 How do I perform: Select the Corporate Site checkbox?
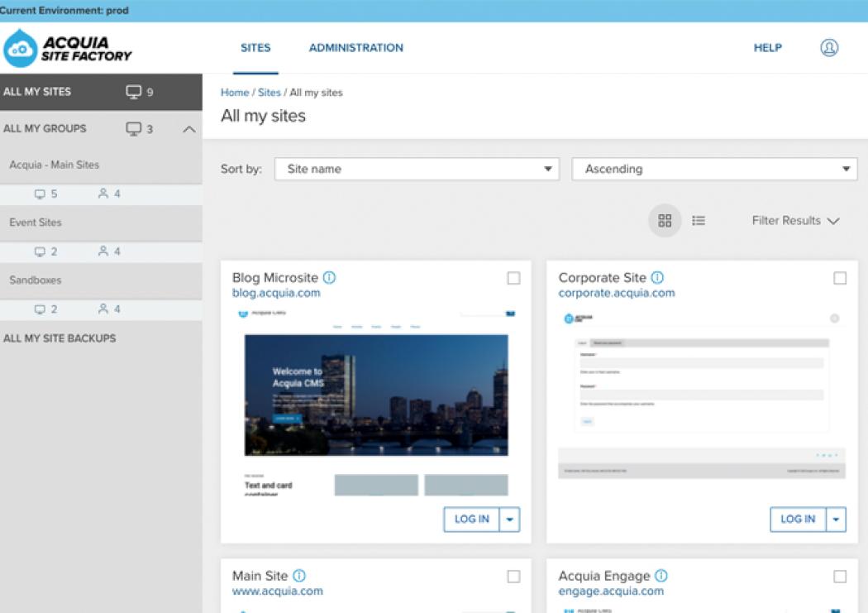tap(840, 278)
